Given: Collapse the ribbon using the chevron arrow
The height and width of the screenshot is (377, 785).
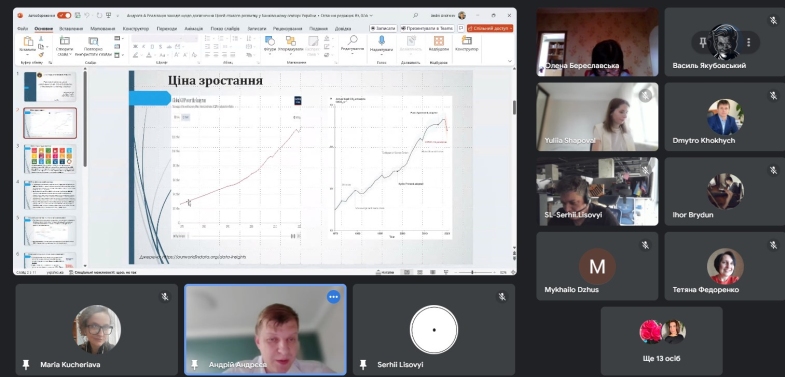Looking at the screenshot, I should coord(510,61).
